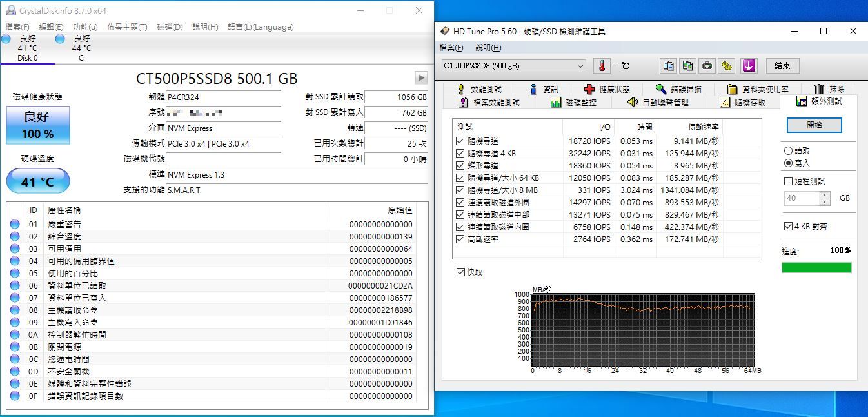Image resolution: width=868 pixels, height=417 pixels.
Task: Switch to the 資訊 tab
Action: 545,89
